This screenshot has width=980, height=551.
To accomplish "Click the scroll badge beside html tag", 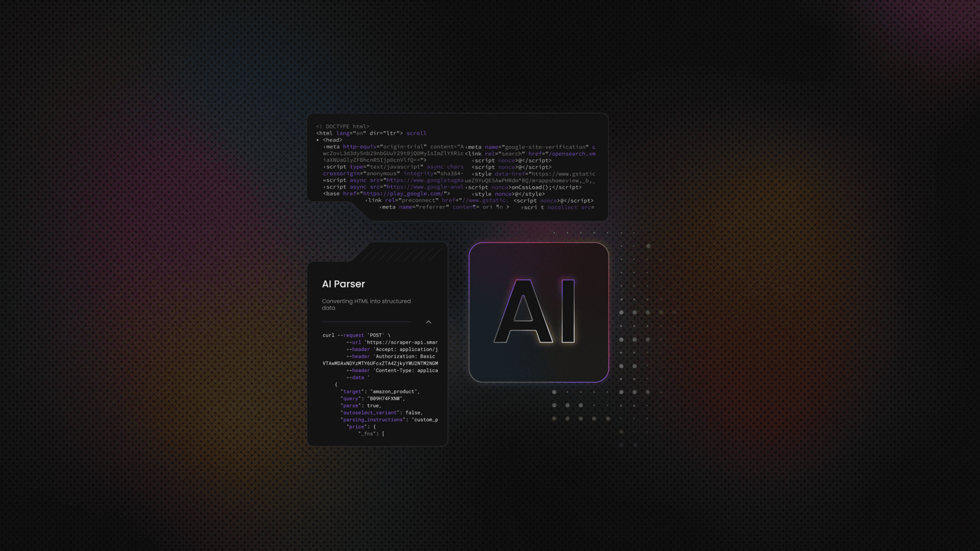I will click(x=416, y=133).
